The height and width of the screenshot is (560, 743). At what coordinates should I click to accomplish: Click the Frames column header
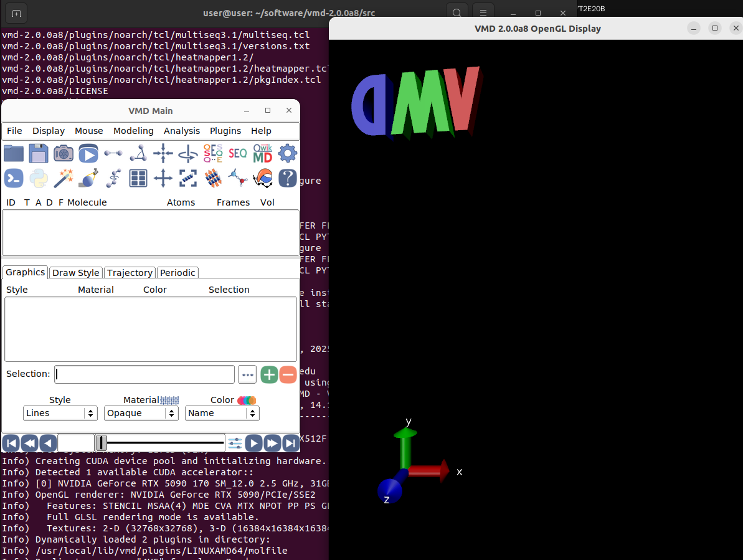(x=233, y=202)
